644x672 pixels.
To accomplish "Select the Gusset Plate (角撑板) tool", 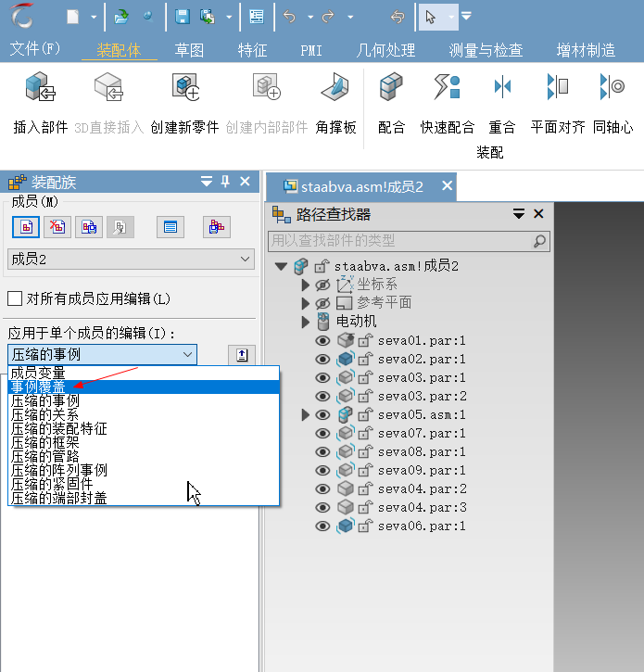I will tap(335, 89).
